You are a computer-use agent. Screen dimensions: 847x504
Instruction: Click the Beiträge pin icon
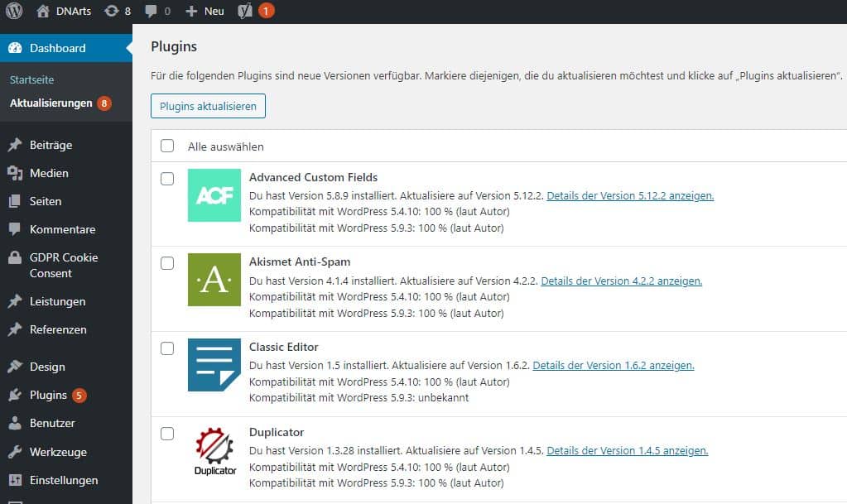pyautogui.click(x=15, y=145)
